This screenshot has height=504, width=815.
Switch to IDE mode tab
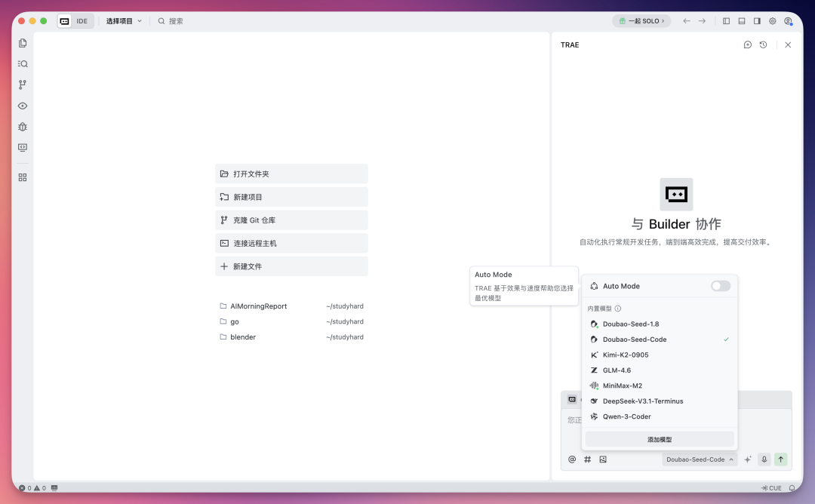pos(82,21)
